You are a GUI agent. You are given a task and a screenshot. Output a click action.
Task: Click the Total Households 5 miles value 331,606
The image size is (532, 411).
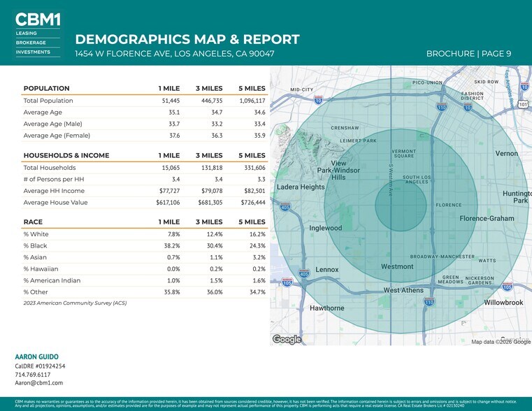pyautogui.click(x=254, y=168)
